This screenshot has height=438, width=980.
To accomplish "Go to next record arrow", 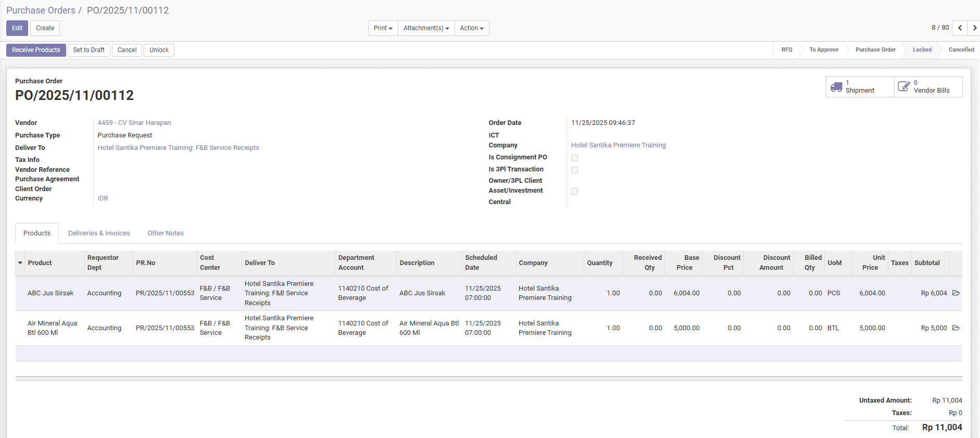I will (x=974, y=28).
